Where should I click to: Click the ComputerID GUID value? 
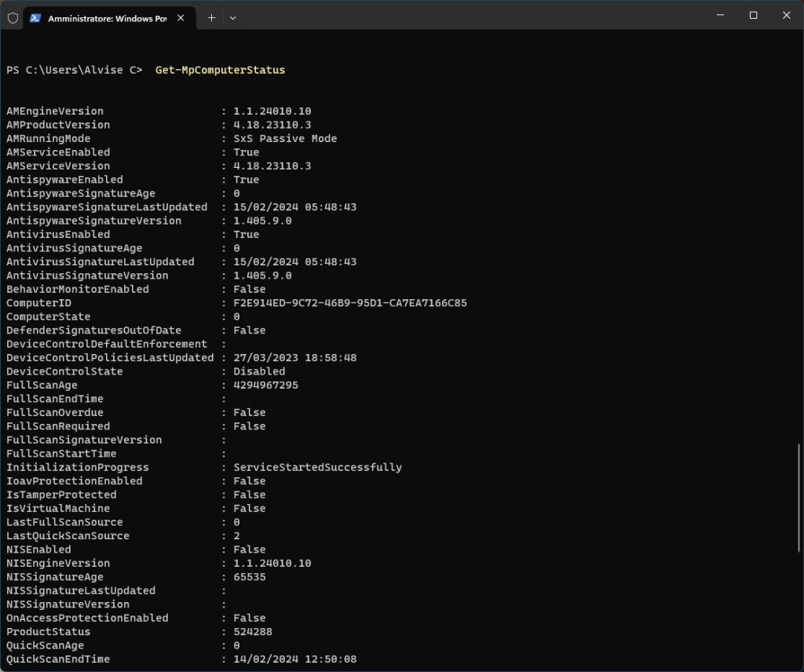click(350, 303)
